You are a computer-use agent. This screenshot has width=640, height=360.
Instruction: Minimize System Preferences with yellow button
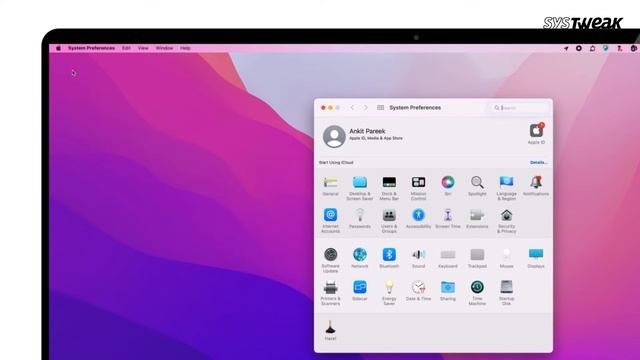tap(330, 108)
